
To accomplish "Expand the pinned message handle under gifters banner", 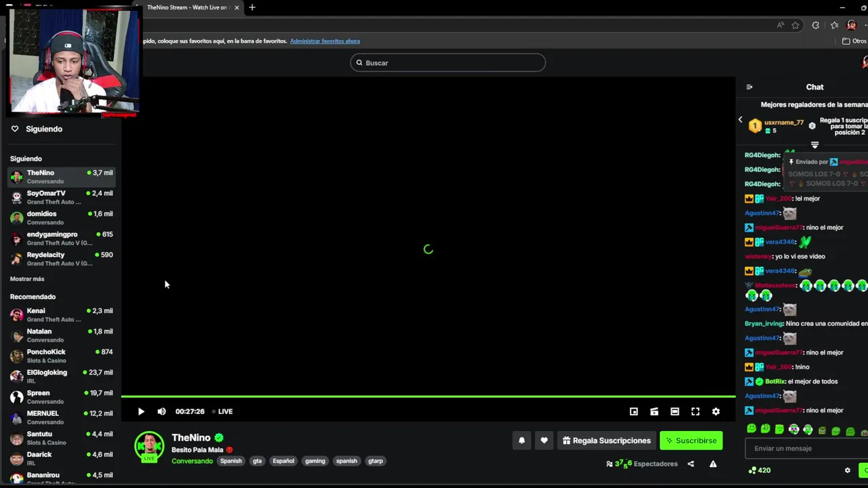I will coord(814,145).
